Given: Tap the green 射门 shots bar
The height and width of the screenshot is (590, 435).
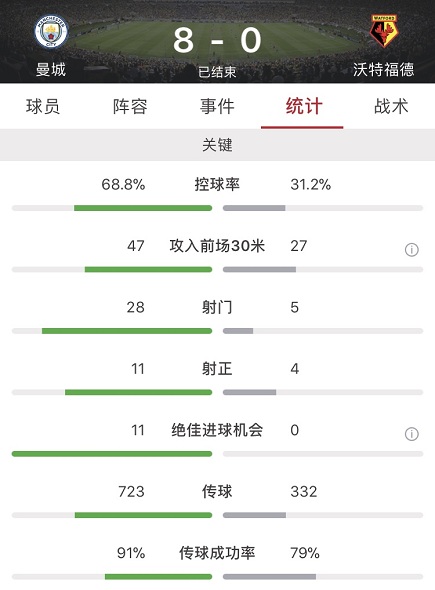Looking at the screenshot, I should tap(127, 331).
